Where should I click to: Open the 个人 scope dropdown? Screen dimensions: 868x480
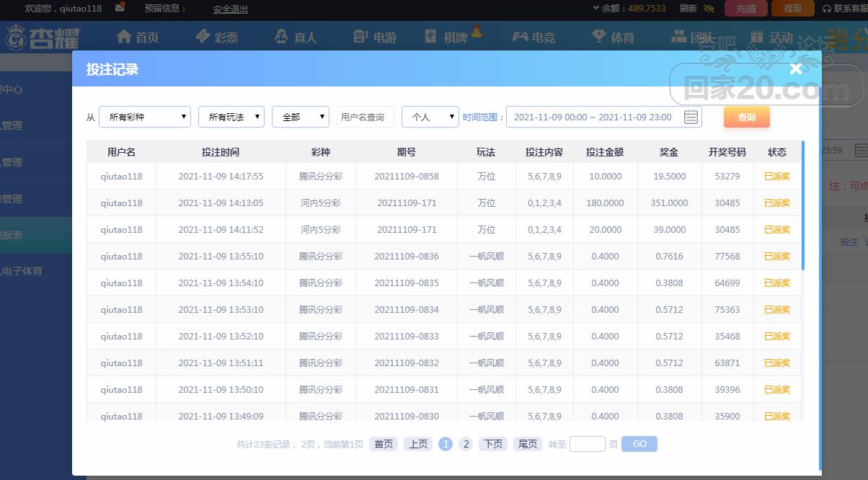click(x=430, y=117)
